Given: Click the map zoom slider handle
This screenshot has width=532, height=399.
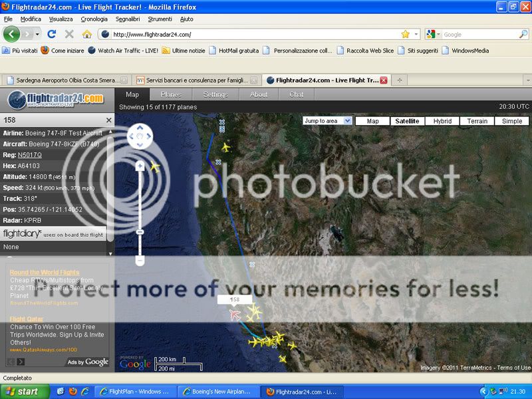Looking at the screenshot, I should (x=140, y=232).
